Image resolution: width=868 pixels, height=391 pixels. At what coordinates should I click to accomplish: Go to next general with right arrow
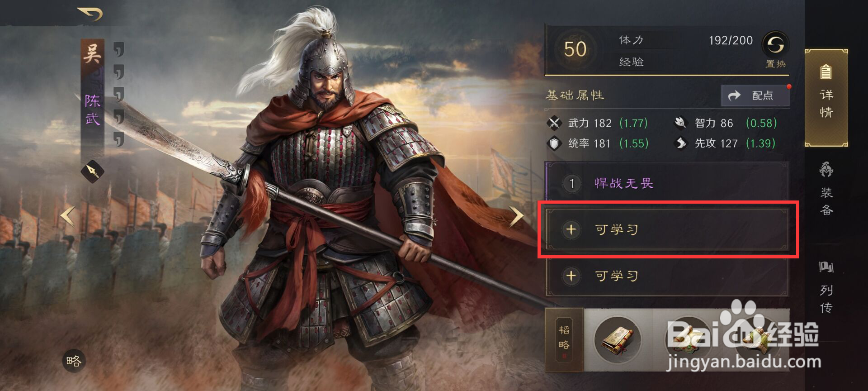(516, 216)
